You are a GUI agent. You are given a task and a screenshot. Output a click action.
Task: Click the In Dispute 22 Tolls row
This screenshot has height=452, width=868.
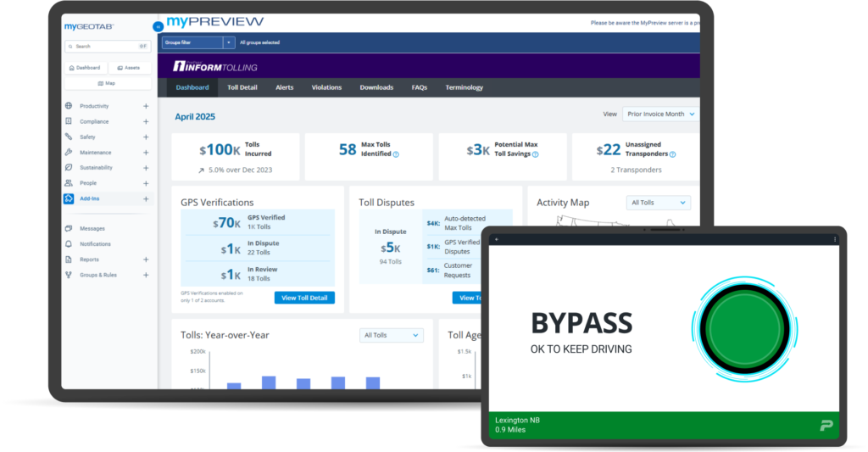(258, 248)
